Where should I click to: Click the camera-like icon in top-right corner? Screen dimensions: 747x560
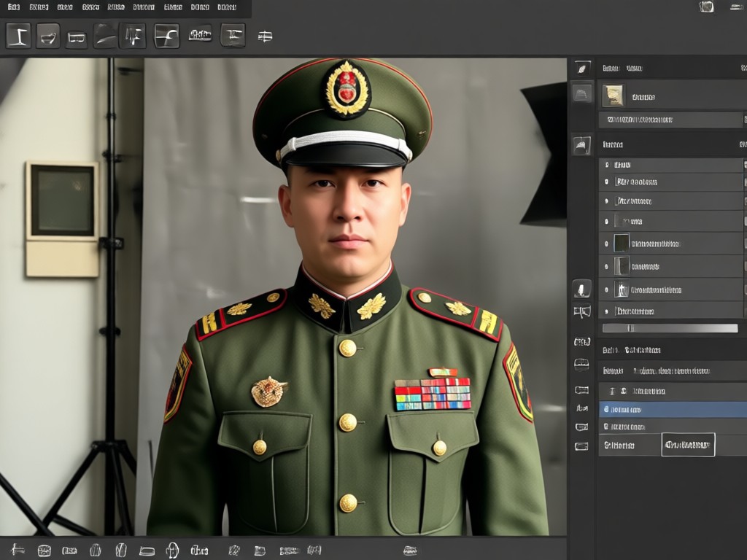click(x=706, y=7)
